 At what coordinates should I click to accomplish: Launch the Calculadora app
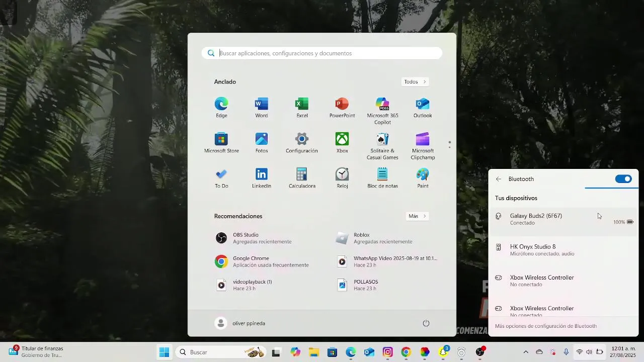coord(302,178)
